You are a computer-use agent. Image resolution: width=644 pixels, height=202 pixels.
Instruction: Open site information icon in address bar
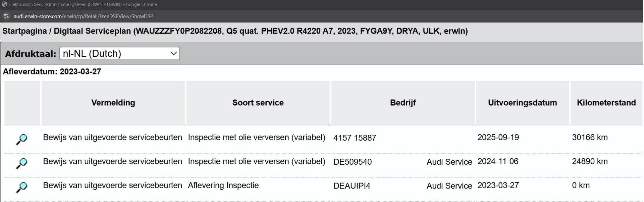click(x=6, y=16)
